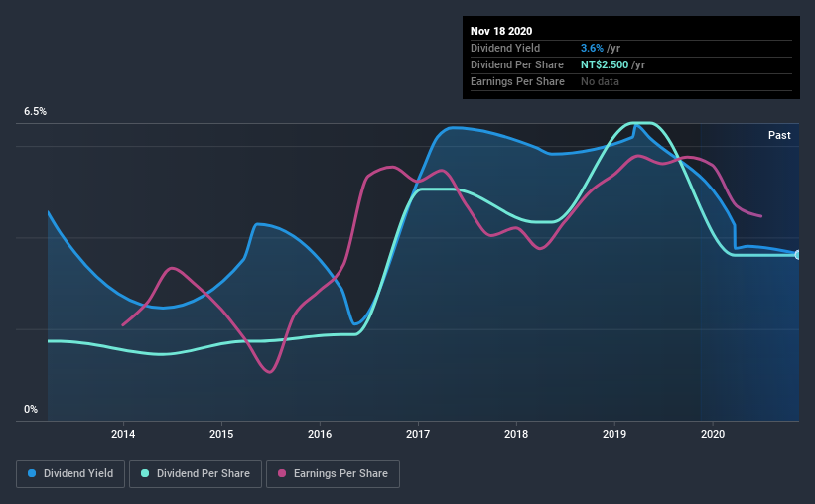Toggle the Dividend Yield legend series
The width and height of the screenshot is (815, 504).
point(70,474)
